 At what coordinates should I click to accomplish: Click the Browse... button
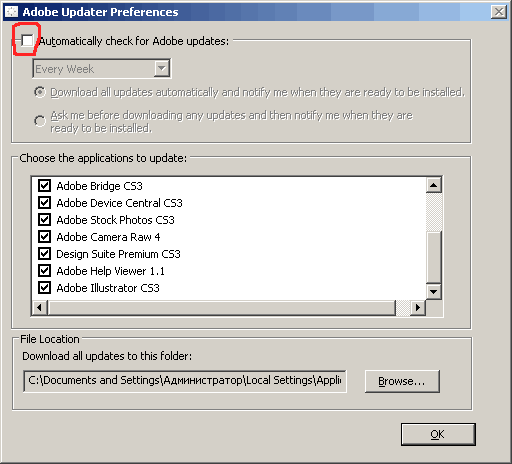click(x=402, y=381)
